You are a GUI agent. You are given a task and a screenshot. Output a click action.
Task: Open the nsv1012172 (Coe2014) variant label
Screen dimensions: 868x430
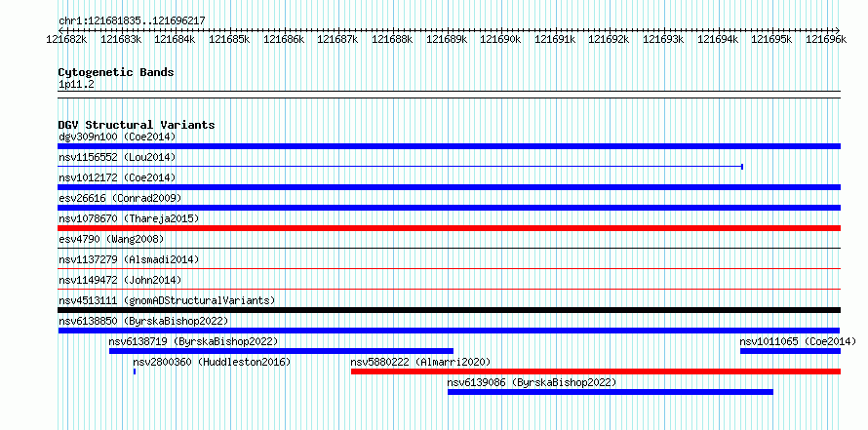tap(117, 177)
